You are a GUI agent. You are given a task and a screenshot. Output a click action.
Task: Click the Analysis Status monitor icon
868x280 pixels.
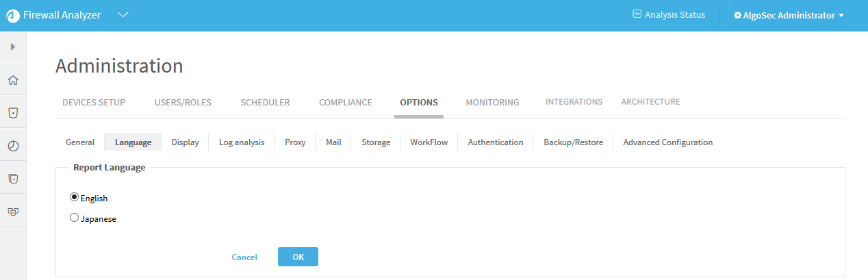click(637, 14)
